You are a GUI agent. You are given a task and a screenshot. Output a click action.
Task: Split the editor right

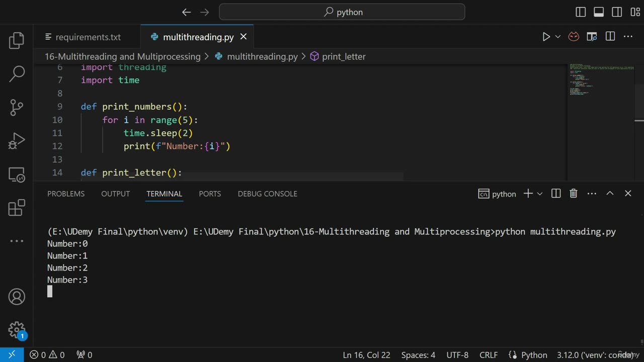pos(610,37)
